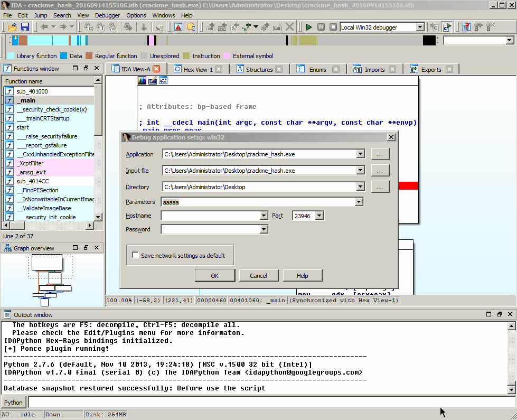Click Cancel in the debug setup dialog
Image resolution: width=517 pixels, height=420 pixels.
[259, 275]
